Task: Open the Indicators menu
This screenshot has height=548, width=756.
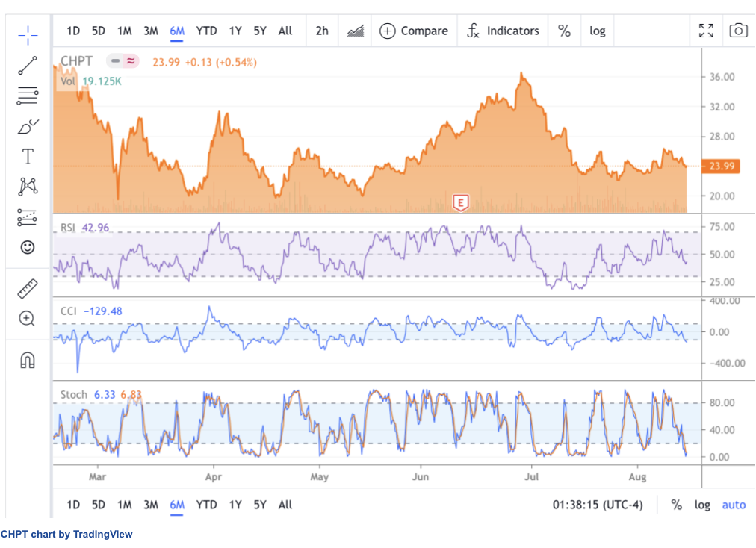Action: [503, 31]
